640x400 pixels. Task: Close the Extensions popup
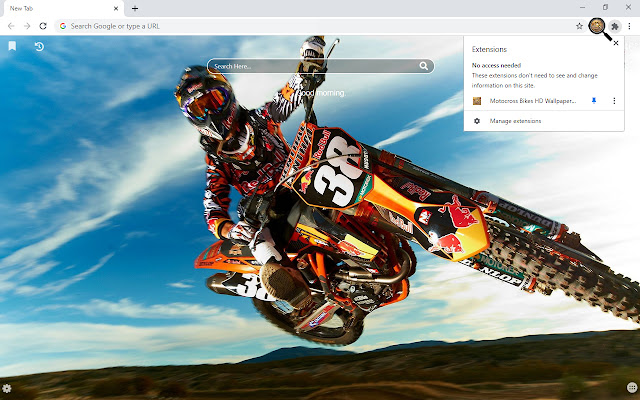pyautogui.click(x=616, y=43)
